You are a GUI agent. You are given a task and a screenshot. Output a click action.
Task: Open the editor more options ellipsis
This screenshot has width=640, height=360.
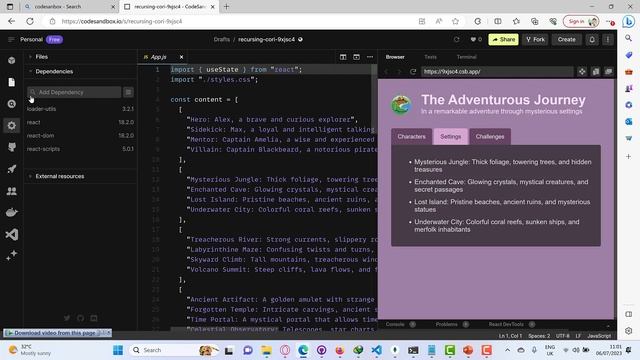click(370, 57)
